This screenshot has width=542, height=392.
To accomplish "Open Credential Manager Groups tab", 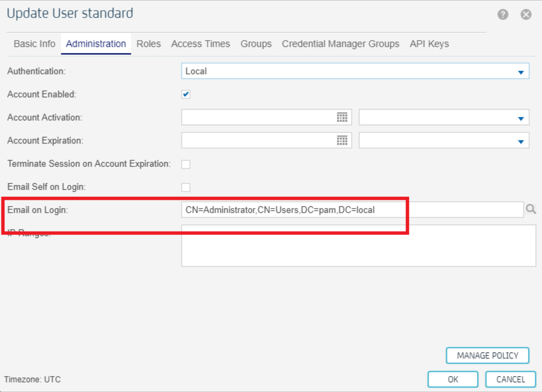I will point(340,44).
